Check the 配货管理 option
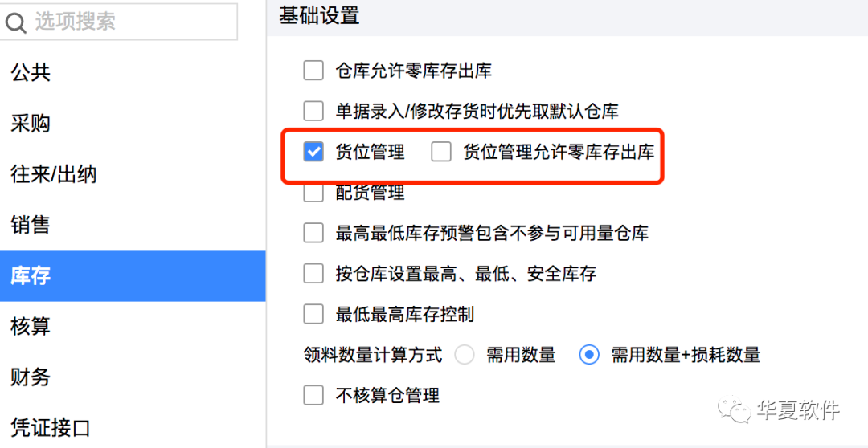Viewport: 868px width, 448px height. tap(313, 193)
